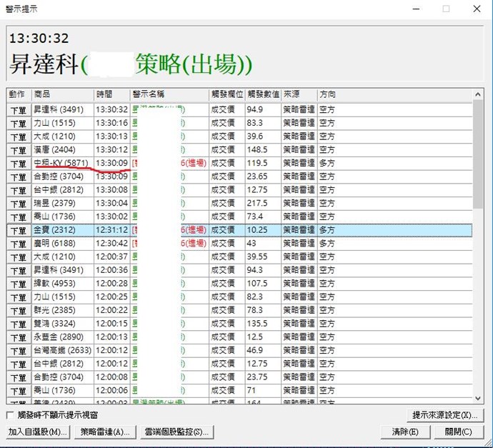Viewport: 493px width, 448px height.
Task: Click the 觸發數值 column header
Action: (x=262, y=94)
